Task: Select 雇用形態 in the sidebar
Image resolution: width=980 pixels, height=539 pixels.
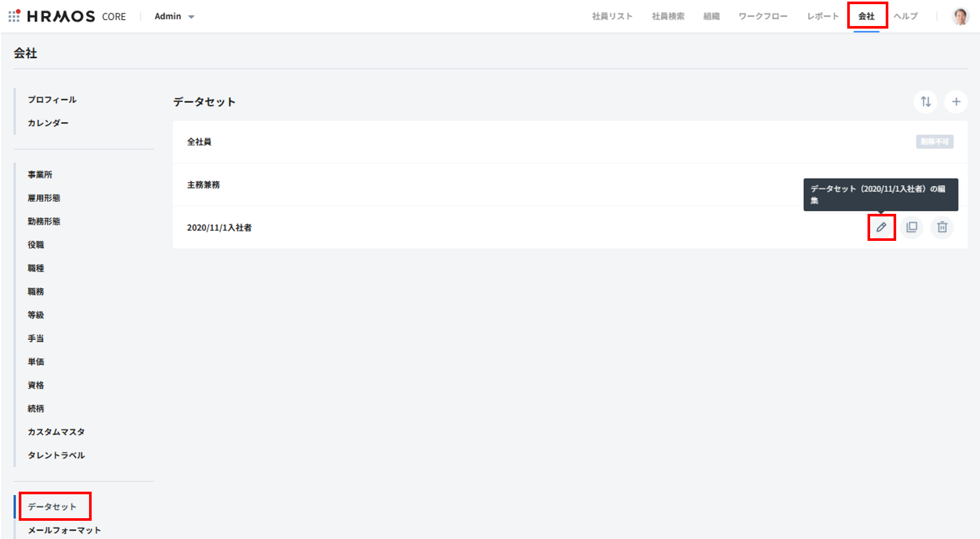Action: 44,198
